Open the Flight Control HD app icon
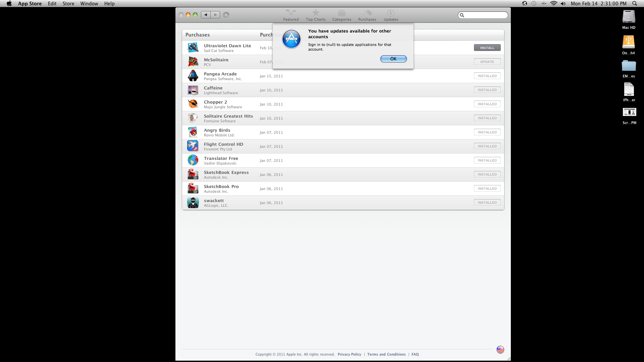Screen dimensions: 644x362 pos(193,146)
